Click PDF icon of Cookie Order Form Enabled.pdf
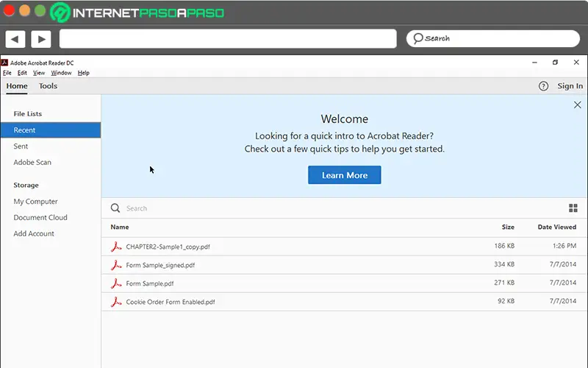 pyautogui.click(x=116, y=302)
